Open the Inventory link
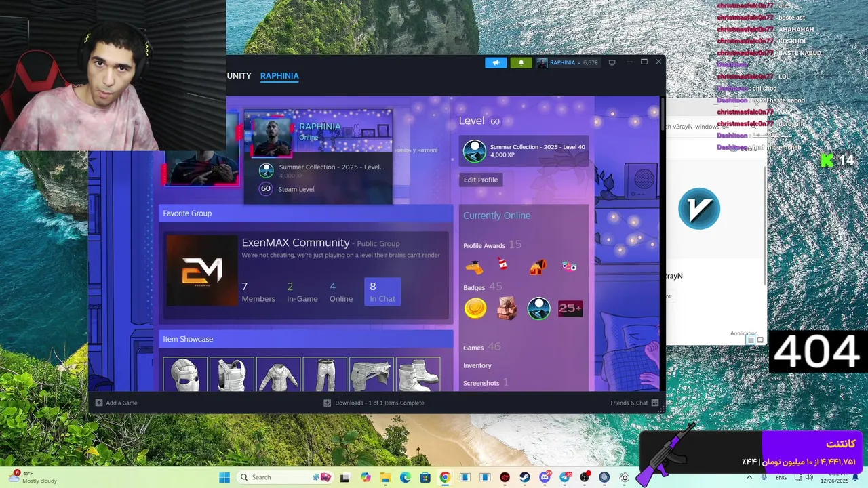Viewport: 868px width, 488px height. (477, 365)
